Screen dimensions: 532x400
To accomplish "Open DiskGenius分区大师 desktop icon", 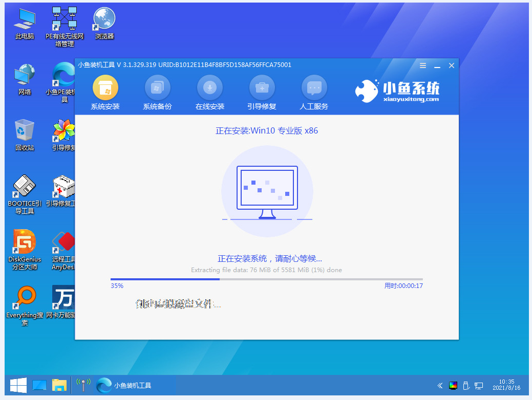I will [x=25, y=250].
